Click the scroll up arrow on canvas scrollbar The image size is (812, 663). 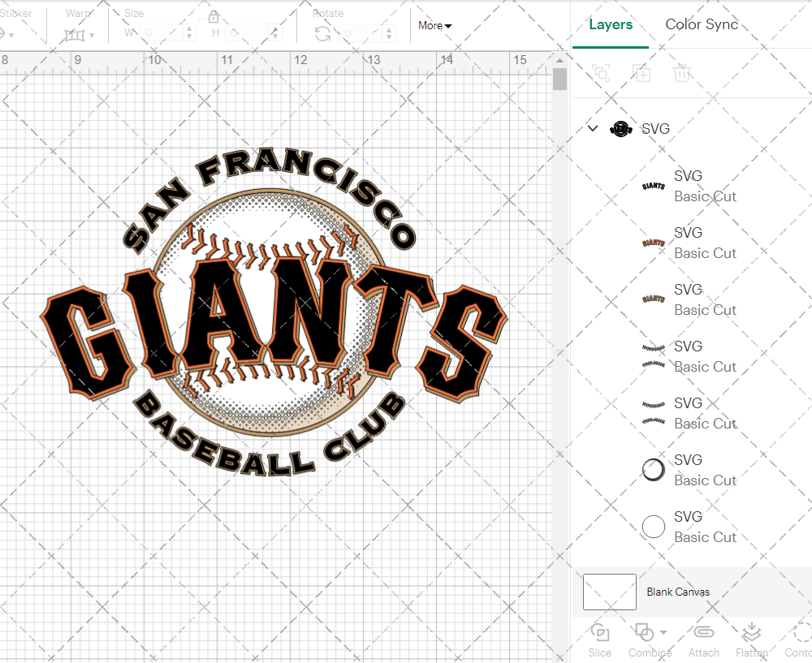click(x=559, y=60)
